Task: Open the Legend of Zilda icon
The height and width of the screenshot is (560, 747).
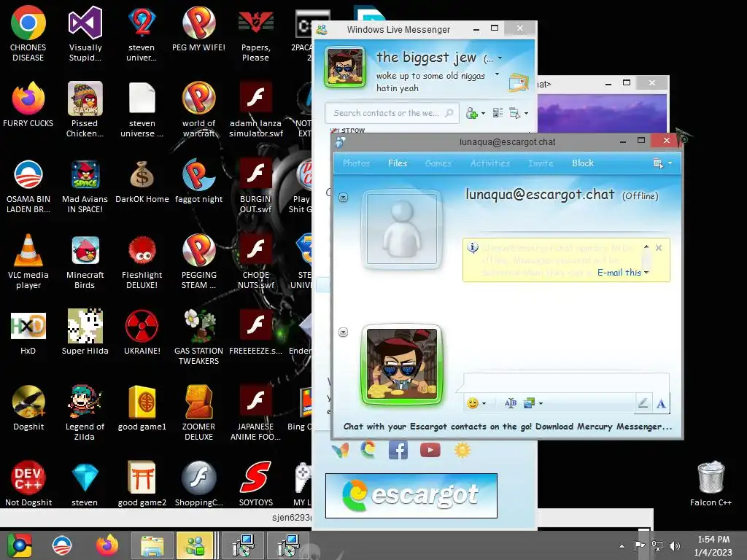Action: click(85, 413)
